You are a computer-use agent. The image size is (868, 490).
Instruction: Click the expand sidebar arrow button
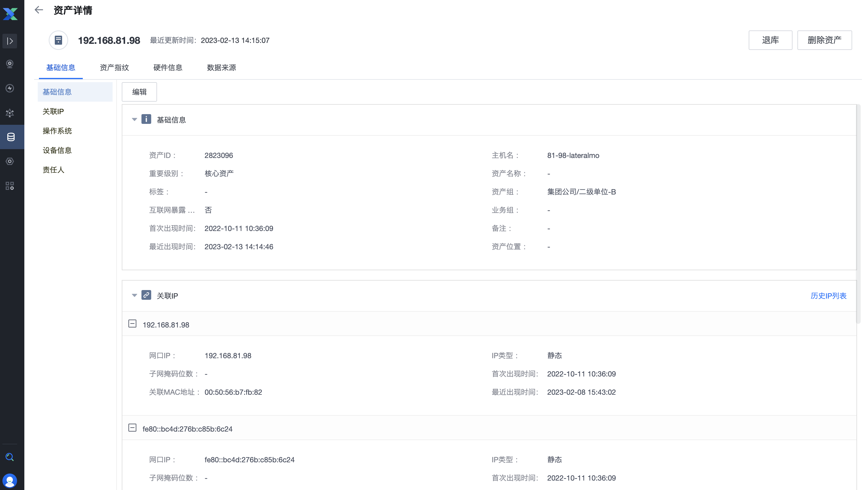pos(10,41)
